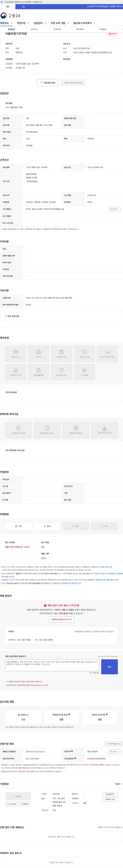This screenshot has height=868, width=123.
Task: Select the 식사제공 welfare icon
Action: (x=84, y=372)
